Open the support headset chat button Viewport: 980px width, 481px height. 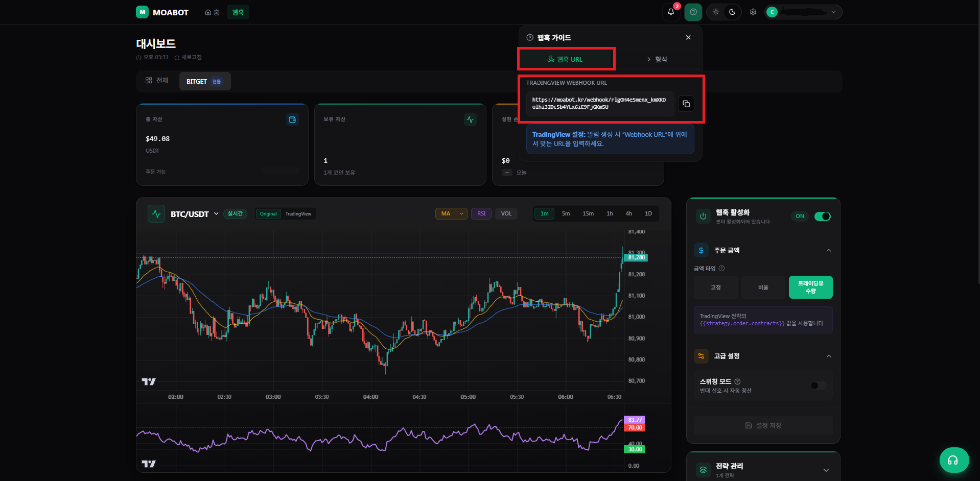[x=954, y=461]
